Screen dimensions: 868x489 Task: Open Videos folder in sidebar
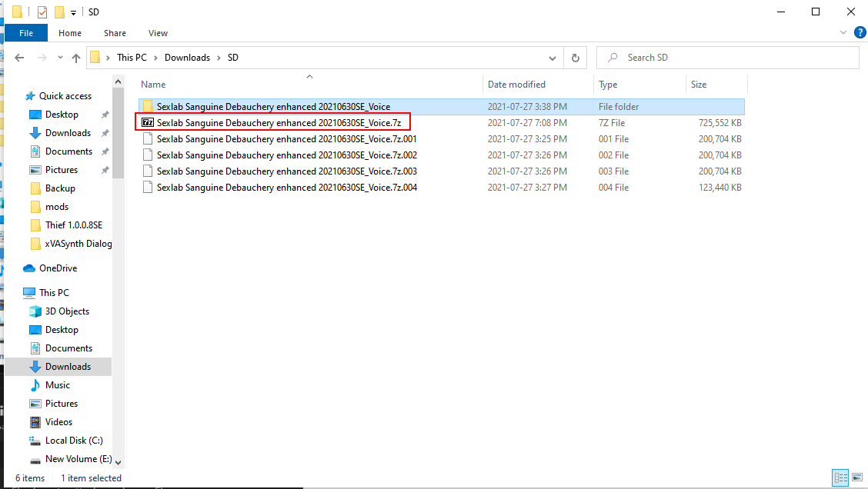(x=58, y=422)
